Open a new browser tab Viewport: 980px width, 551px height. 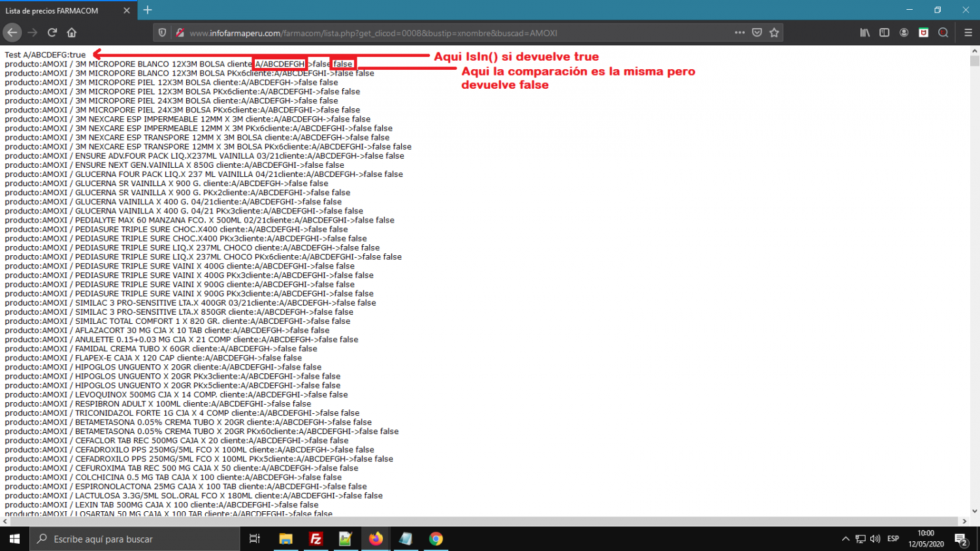pos(148,10)
